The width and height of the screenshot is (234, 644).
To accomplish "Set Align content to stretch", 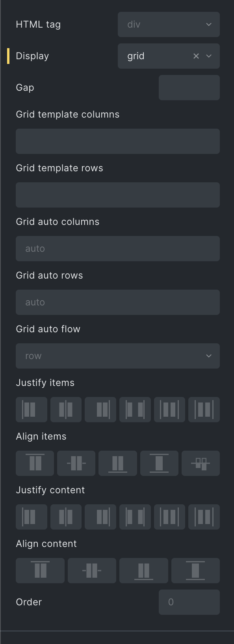I will [195, 571].
